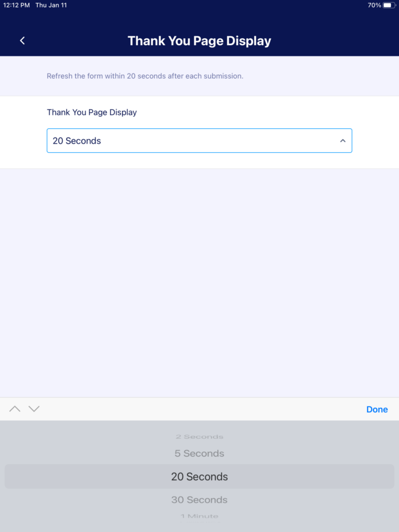Tap the Thank You Page Display field label
The height and width of the screenshot is (532, 399).
coord(92,112)
